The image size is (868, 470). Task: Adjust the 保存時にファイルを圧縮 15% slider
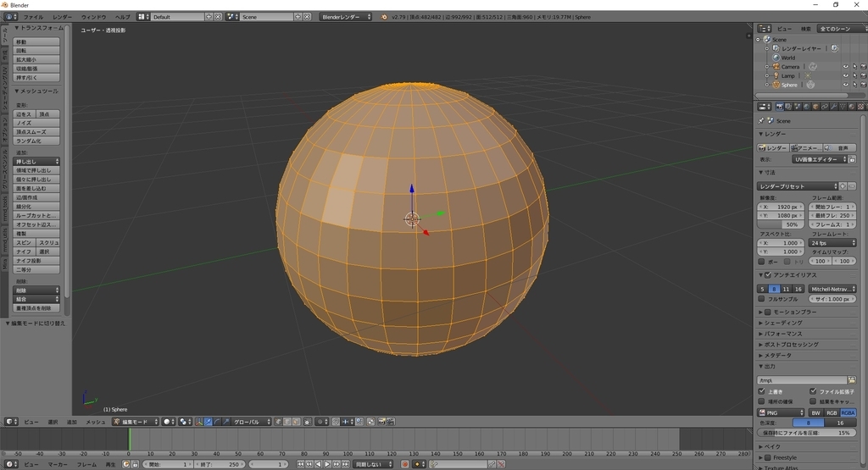click(x=807, y=433)
